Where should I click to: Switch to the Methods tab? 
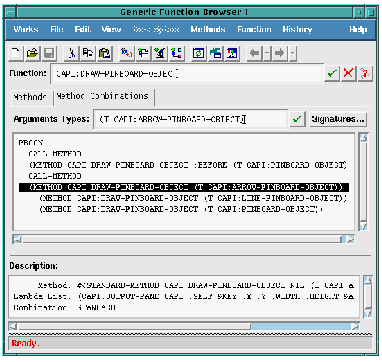click(x=31, y=97)
